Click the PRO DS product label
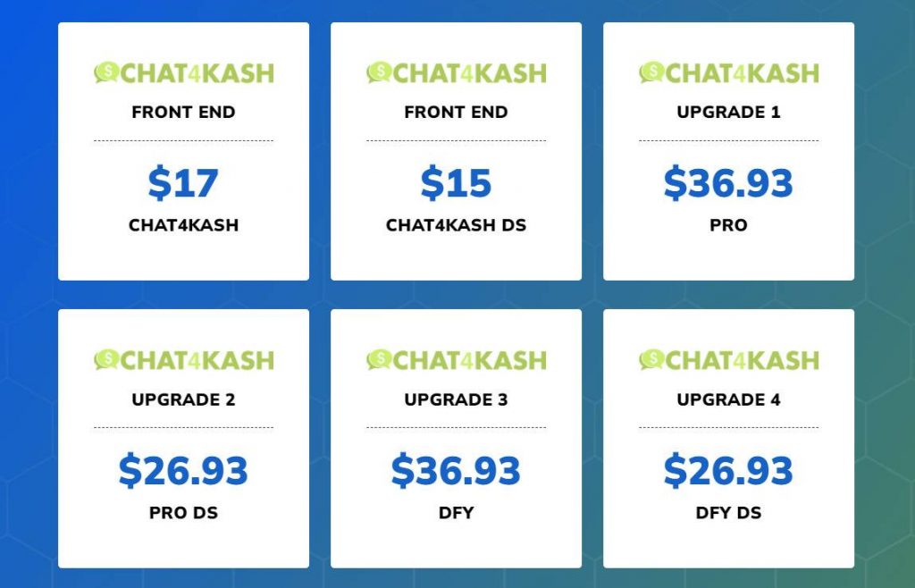 click(184, 513)
